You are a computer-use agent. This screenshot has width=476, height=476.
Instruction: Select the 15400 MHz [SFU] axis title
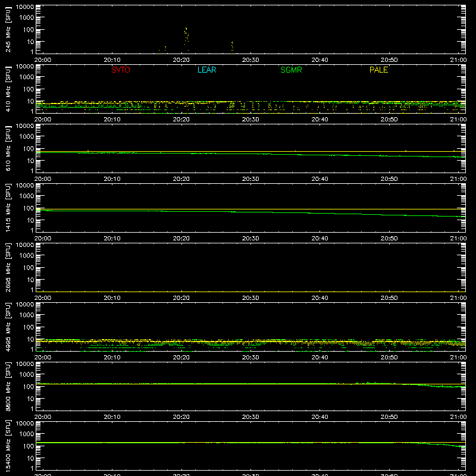coord(8,446)
